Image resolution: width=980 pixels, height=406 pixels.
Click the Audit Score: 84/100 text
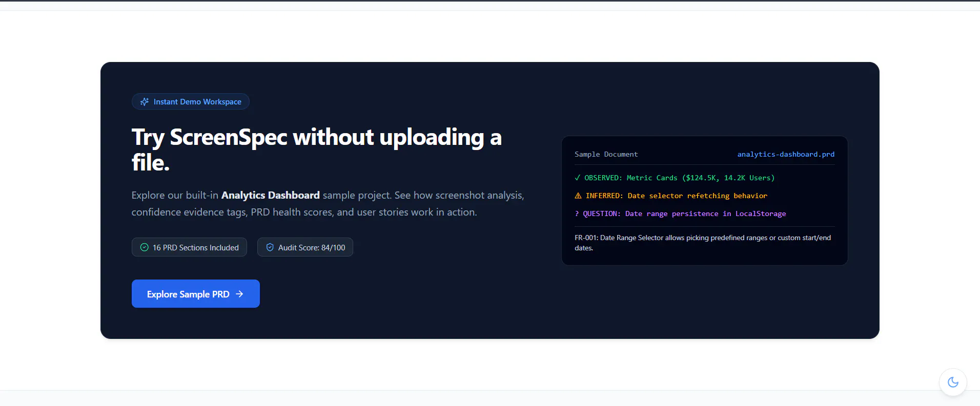pos(312,248)
